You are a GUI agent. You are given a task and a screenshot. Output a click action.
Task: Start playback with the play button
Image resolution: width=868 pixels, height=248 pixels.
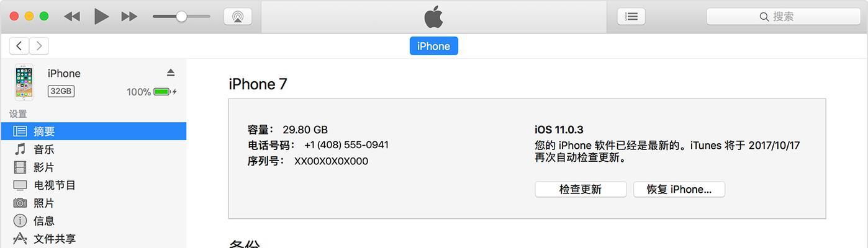[x=101, y=16]
